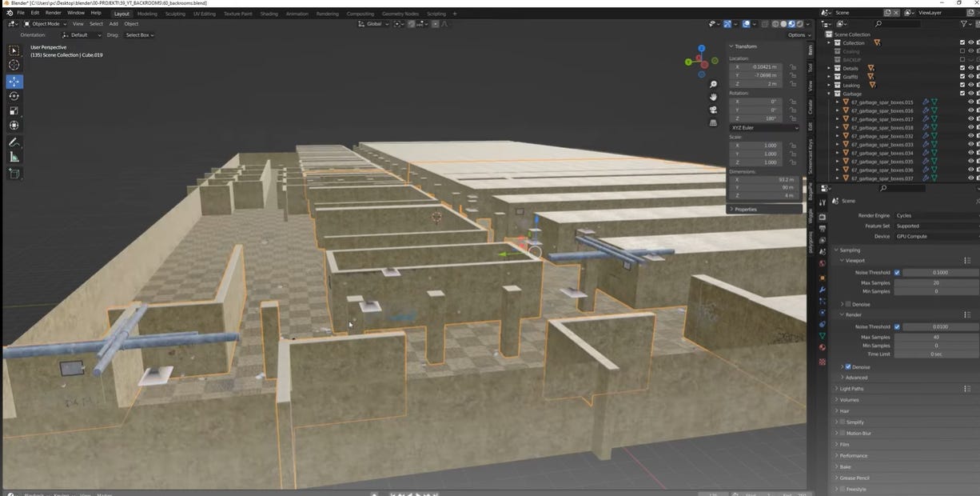The height and width of the screenshot is (496, 980).
Task: Enable the Simplify checkbox
Action: [x=843, y=422]
